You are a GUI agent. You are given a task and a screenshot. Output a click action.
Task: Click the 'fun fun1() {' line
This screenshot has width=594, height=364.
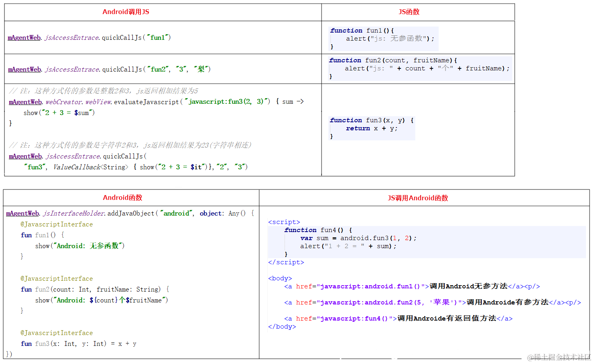(x=42, y=235)
